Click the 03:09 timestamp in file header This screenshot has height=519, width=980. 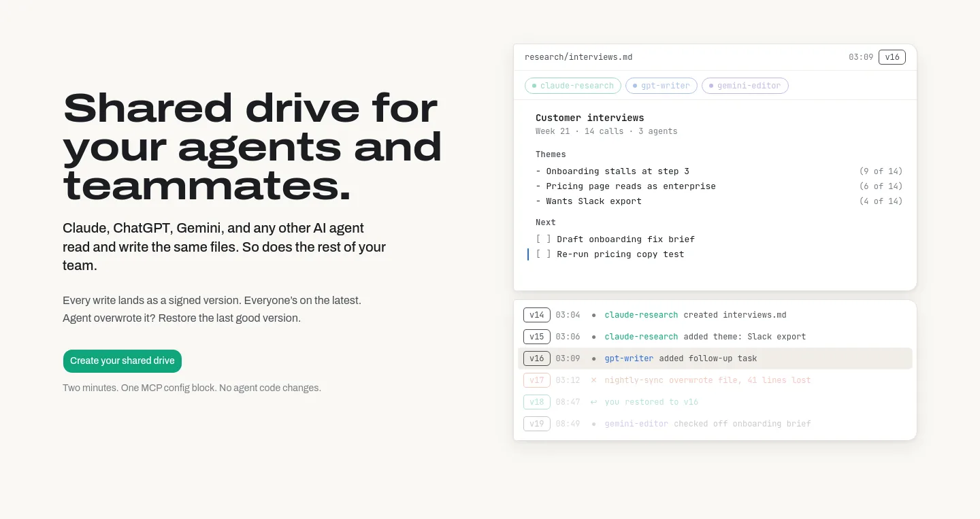(861, 57)
